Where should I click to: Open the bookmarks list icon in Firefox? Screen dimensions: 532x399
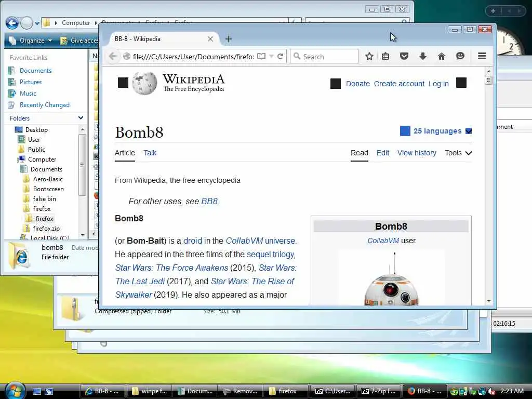click(x=385, y=56)
